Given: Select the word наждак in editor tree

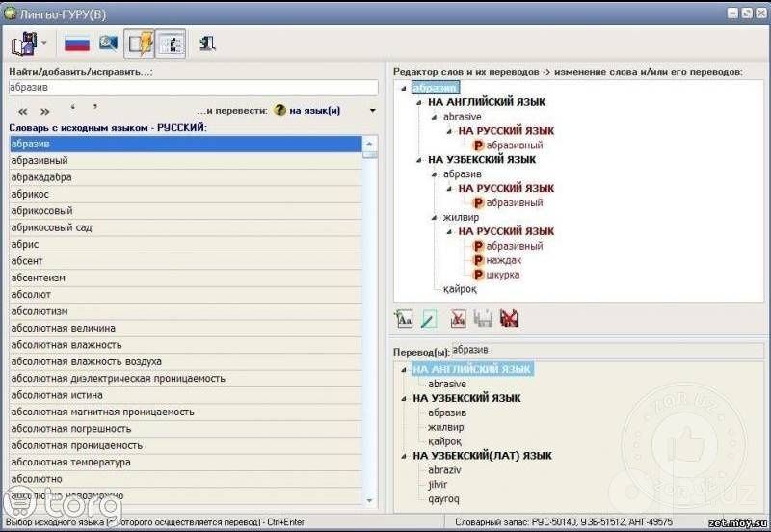Looking at the screenshot, I should (x=504, y=260).
